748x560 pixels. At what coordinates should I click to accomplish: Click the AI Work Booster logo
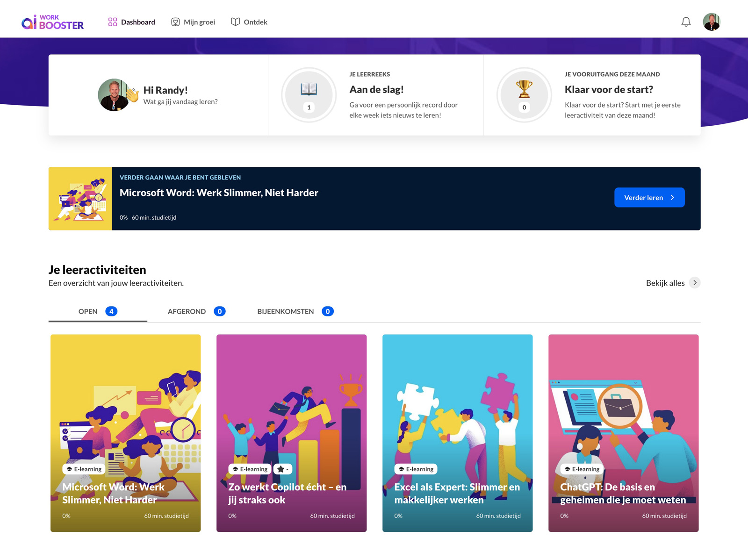tap(53, 22)
